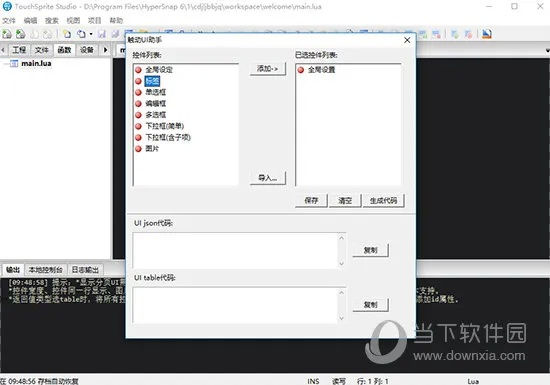Expand the open file dropdown arrow in toolbar

90,34
